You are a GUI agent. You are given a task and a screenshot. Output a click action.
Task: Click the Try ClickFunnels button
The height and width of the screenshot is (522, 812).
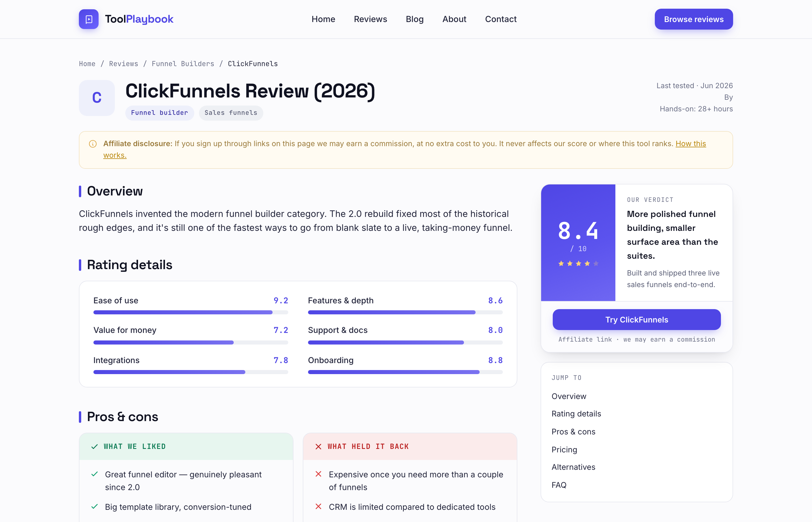[637, 319]
